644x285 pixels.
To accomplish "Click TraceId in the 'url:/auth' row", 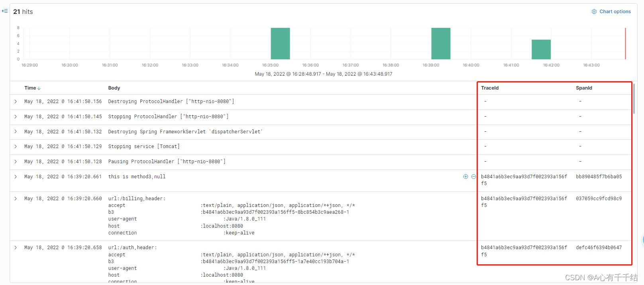I will [x=524, y=251].
